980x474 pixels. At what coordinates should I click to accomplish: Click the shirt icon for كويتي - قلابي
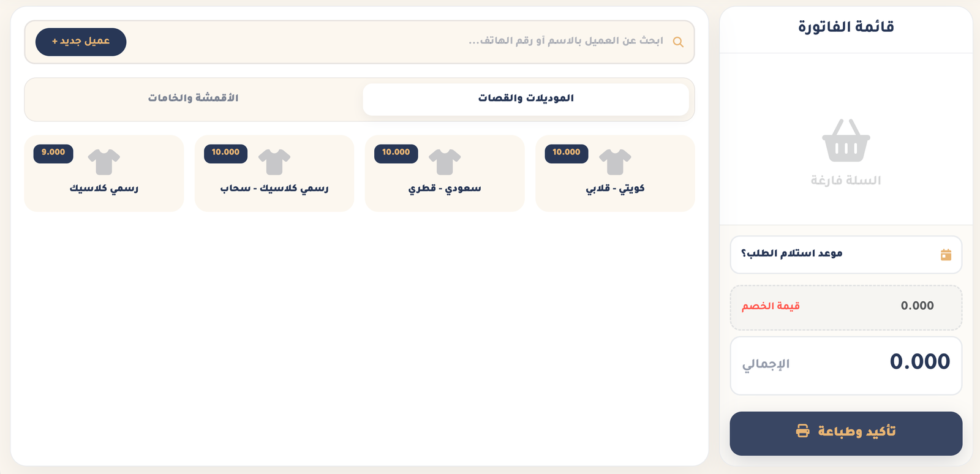point(615,162)
